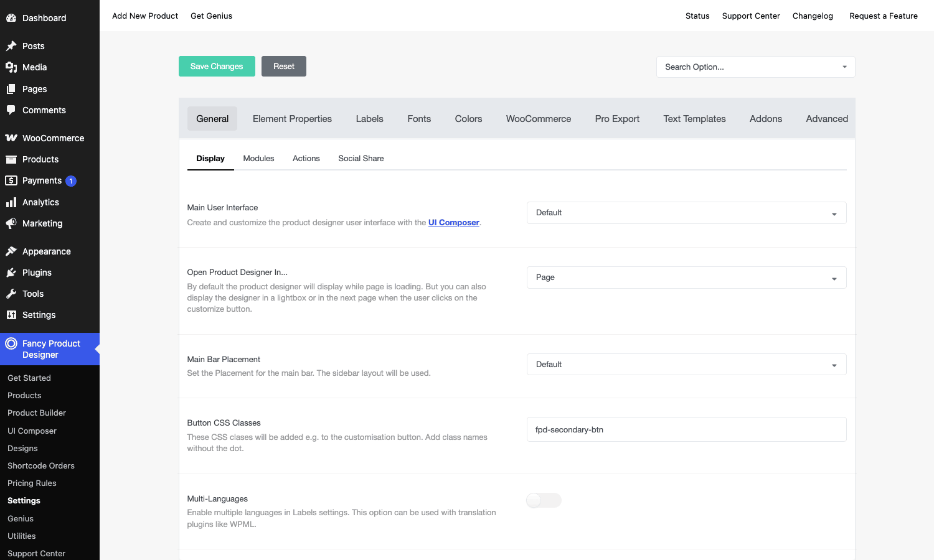Image resolution: width=934 pixels, height=560 pixels.
Task: Open Product Builder submenu item
Action: coord(37,413)
